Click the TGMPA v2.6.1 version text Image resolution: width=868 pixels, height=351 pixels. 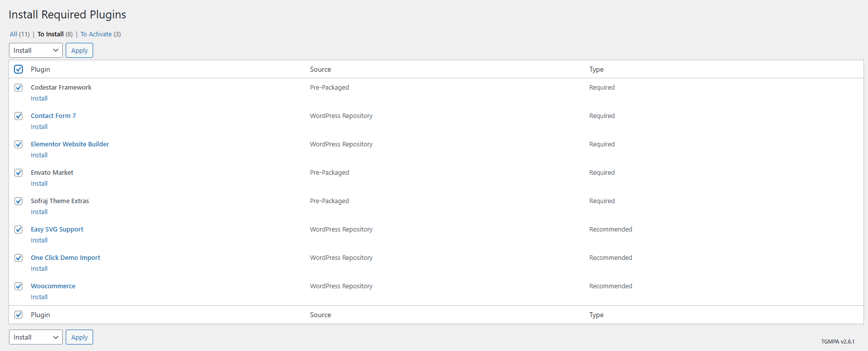pyautogui.click(x=838, y=342)
